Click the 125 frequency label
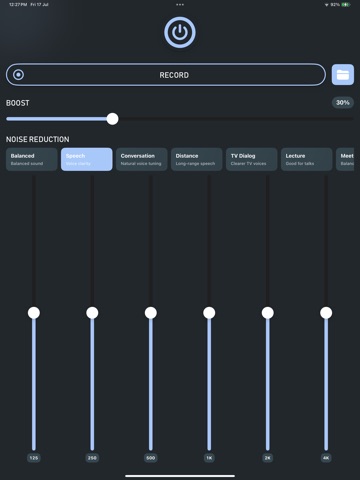Screen dimensions: 360x480 point(34,458)
